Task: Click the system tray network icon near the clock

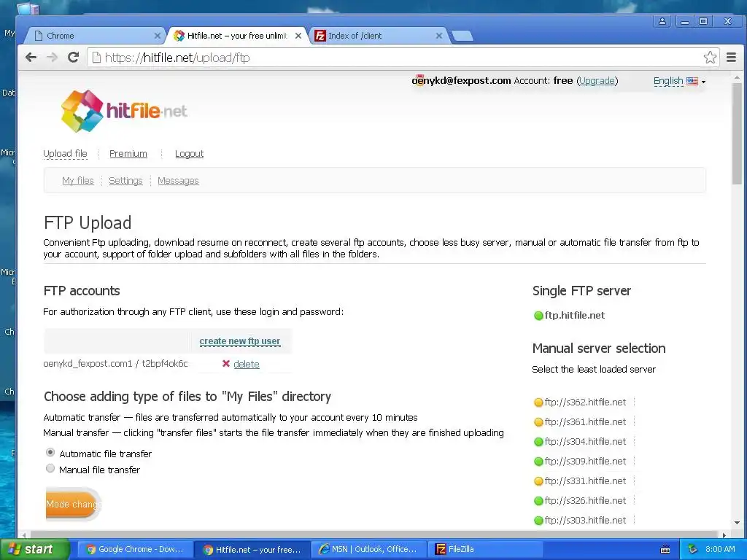Action: click(x=693, y=549)
